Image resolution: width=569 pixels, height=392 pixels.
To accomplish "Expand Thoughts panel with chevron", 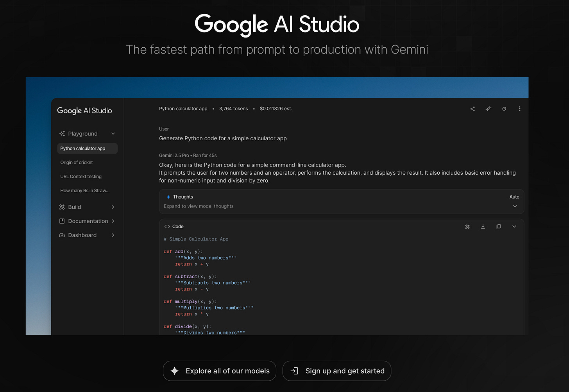I will pos(515,206).
